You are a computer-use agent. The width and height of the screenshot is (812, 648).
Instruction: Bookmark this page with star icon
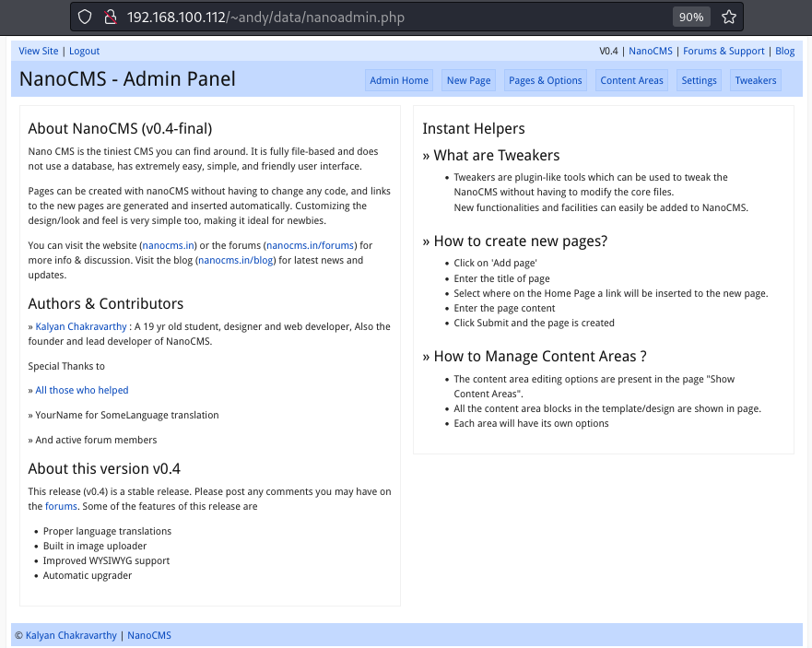[x=728, y=17]
